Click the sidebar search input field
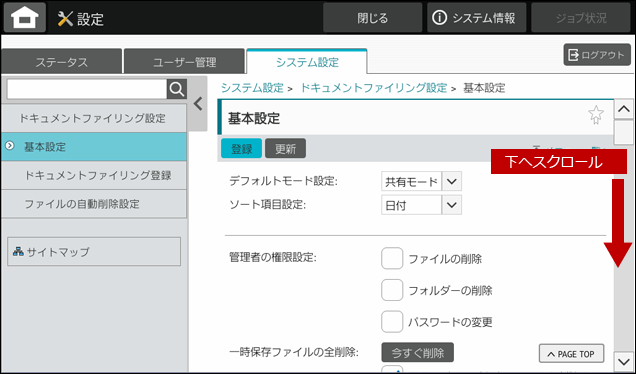 (x=87, y=89)
